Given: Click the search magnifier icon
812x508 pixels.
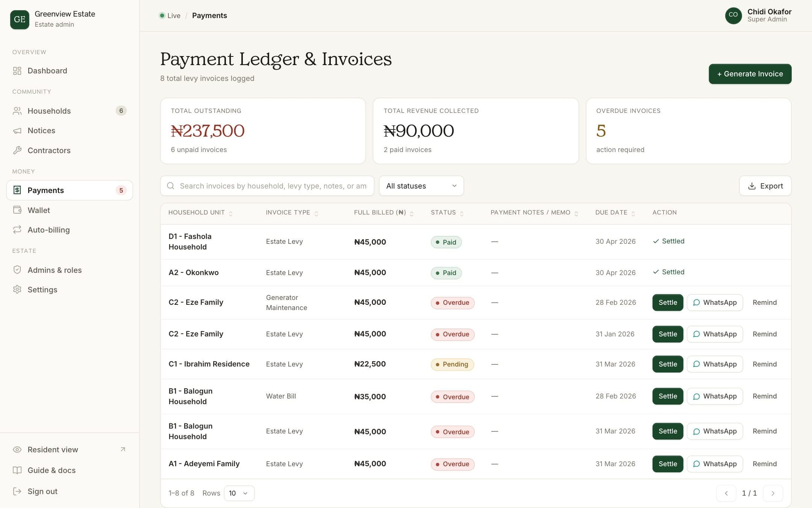Looking at the screenshot, I should 170,186.
